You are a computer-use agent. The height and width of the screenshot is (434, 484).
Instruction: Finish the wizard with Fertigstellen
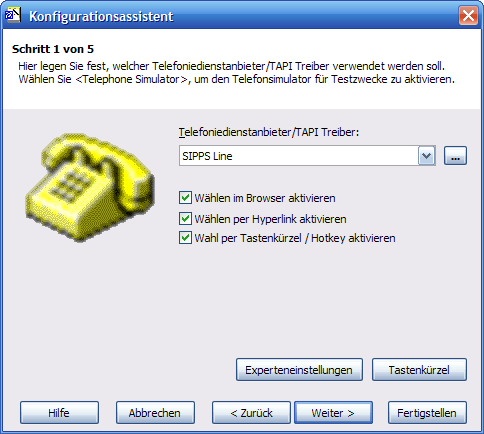[427, 413]
